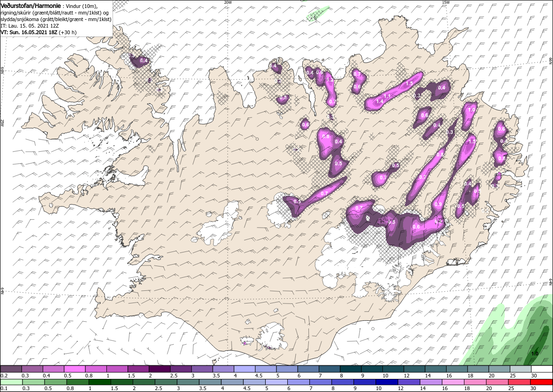Select the pale gray swatch above upper-bar 25
553x392 pixels.
coord(521,369)
